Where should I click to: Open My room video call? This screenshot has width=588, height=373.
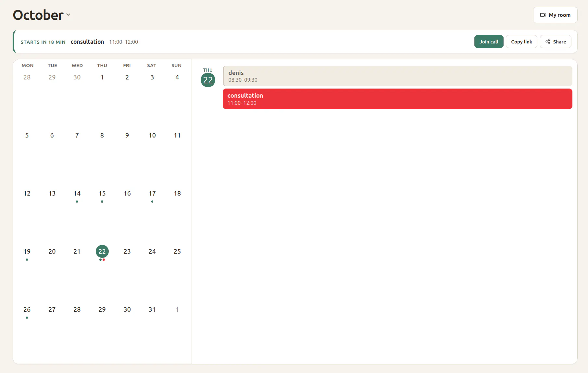pyautogui.click(x=555, y=15)
